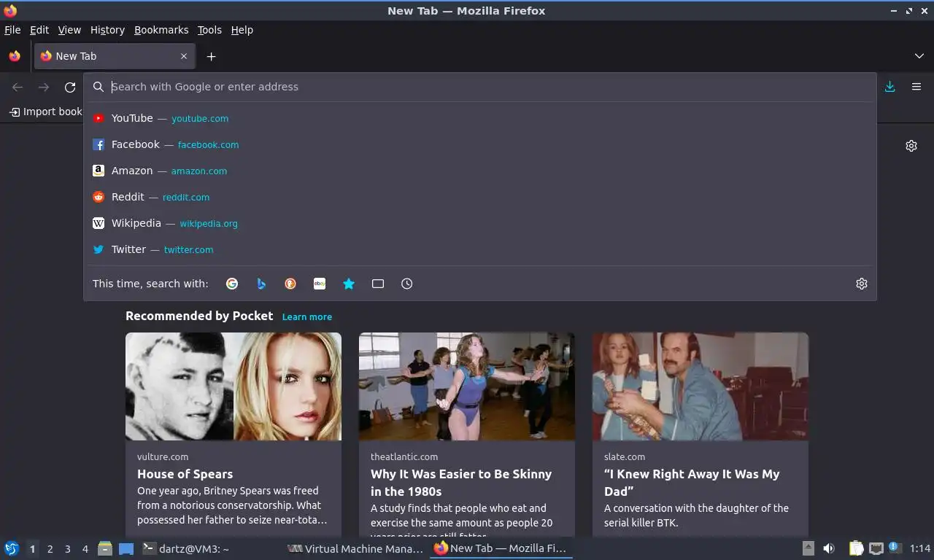Open the Downloads panel

pos(889,87)
